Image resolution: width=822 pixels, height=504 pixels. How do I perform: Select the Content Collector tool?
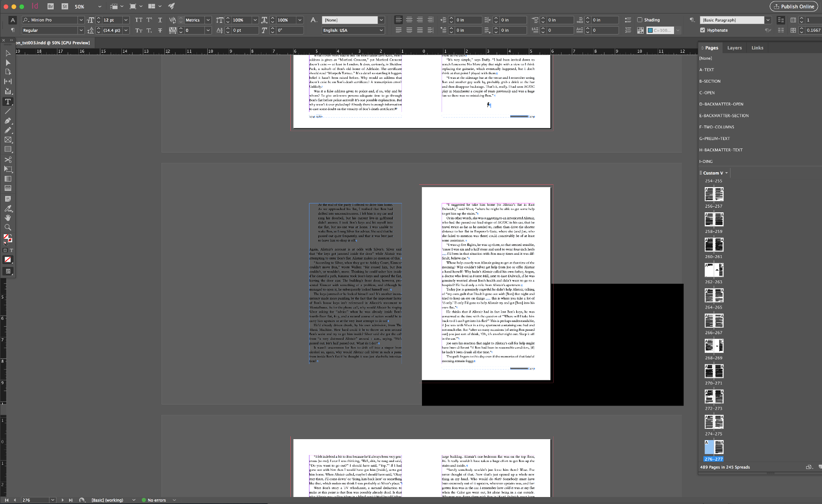coord(8,91)
